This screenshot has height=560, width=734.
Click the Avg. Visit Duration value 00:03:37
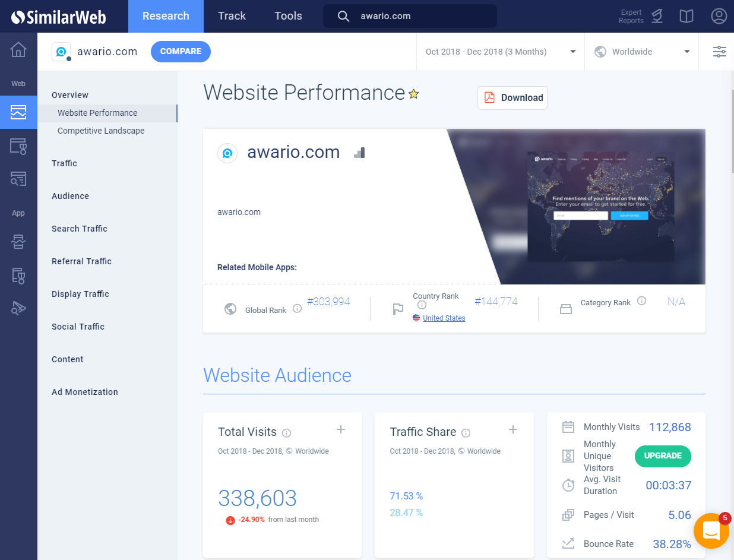coord(669,485)
